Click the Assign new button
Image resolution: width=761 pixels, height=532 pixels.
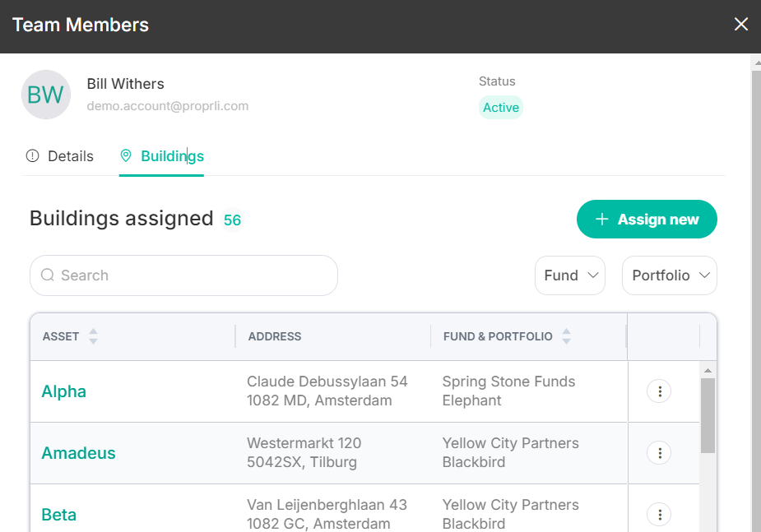tap(647, 220)
